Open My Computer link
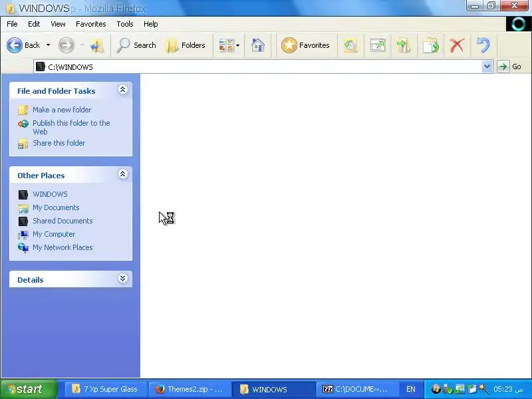The image size is (532, 399). [x=54, y=235]
